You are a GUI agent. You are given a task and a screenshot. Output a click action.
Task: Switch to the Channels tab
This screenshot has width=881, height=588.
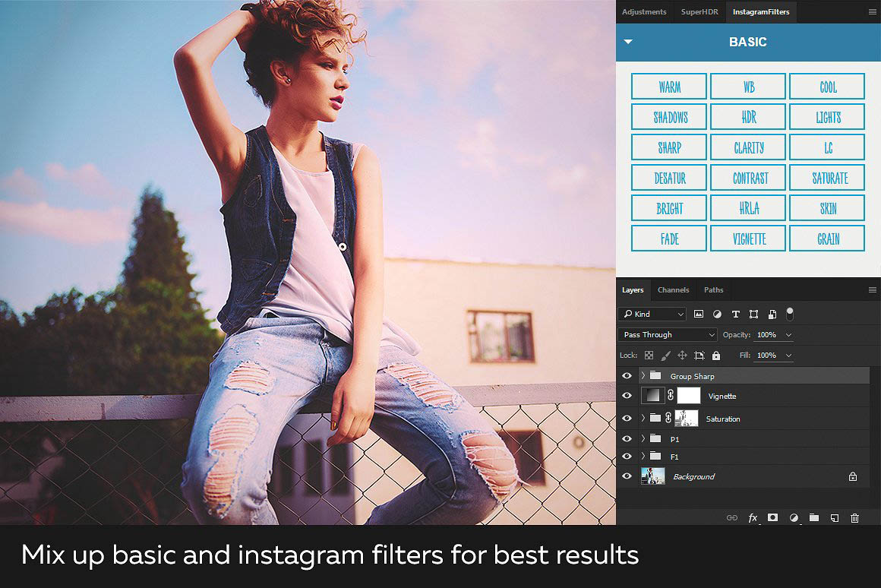coord(673,290)
